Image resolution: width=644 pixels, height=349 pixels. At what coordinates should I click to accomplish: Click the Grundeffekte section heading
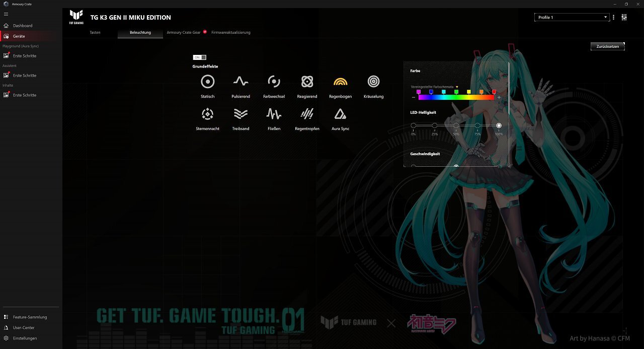click(205, 66)
